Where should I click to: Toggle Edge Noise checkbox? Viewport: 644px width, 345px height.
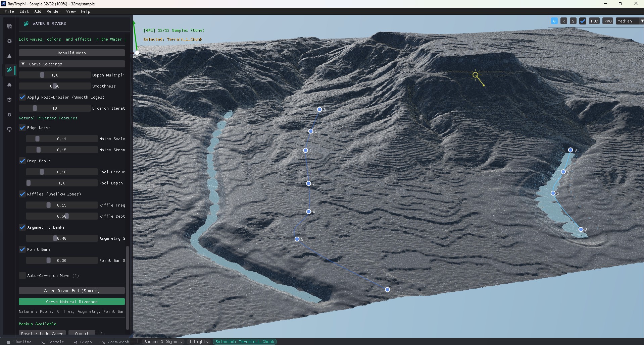click(x=22, y=128)
